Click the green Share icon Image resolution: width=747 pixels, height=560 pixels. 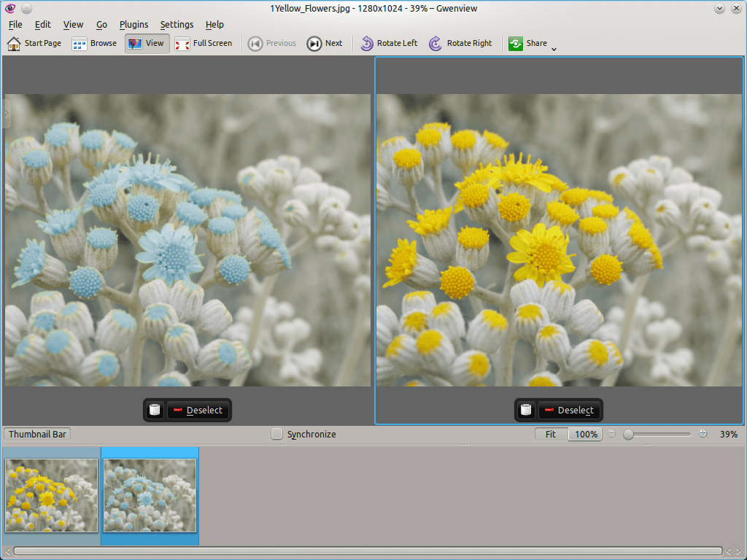coord(516,43)
